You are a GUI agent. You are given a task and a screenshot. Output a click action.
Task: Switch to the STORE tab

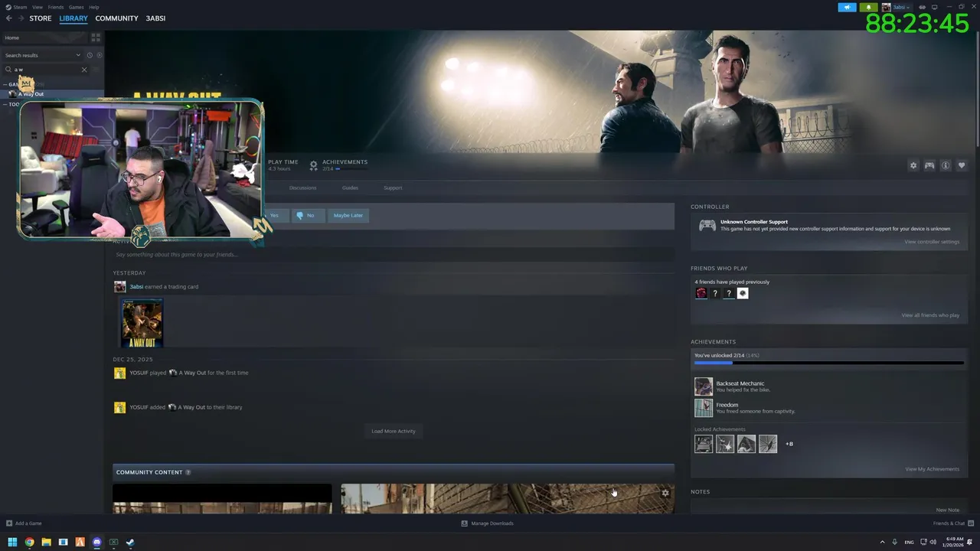pyautogui.click(x=41, y=18)
